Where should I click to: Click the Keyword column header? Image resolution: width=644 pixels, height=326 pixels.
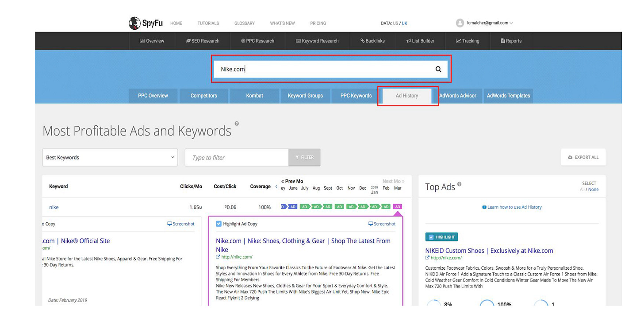point(58,186)
